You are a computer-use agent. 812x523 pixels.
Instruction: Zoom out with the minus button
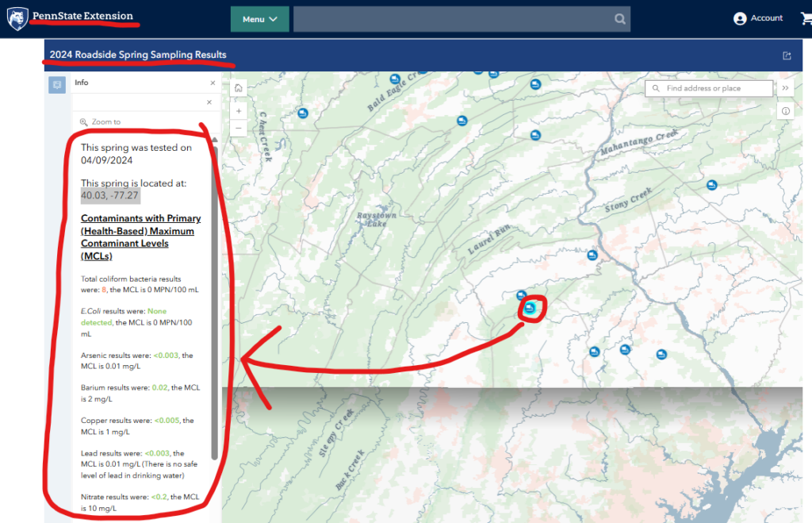coord(238,128)
